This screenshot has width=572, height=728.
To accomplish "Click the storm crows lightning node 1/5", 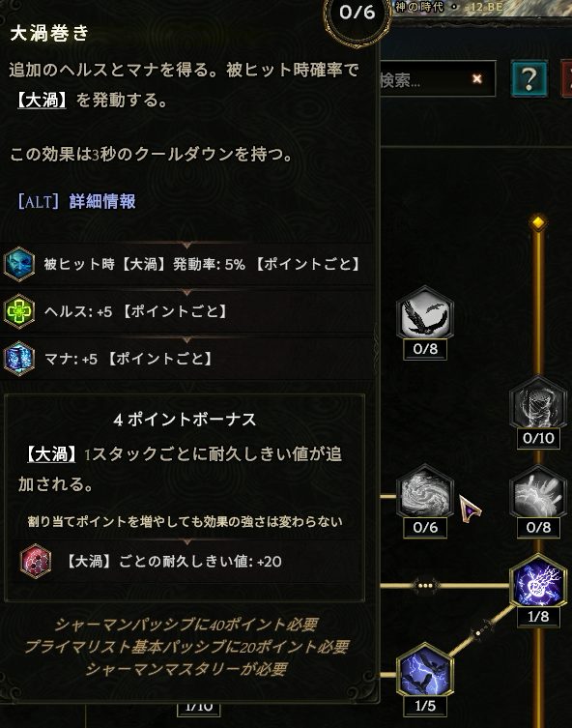I will 425,670.
